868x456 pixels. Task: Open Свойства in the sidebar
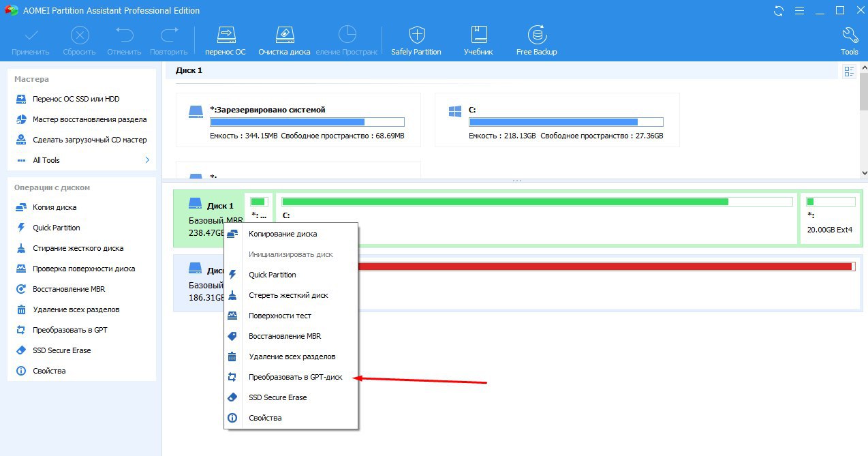pyautogui.click(x=49, y=371)
